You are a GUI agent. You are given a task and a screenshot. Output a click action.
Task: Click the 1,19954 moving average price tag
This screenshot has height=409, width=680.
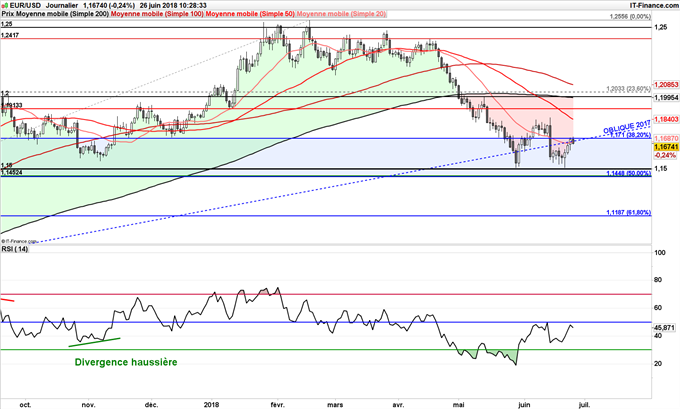tap(666, 98)
